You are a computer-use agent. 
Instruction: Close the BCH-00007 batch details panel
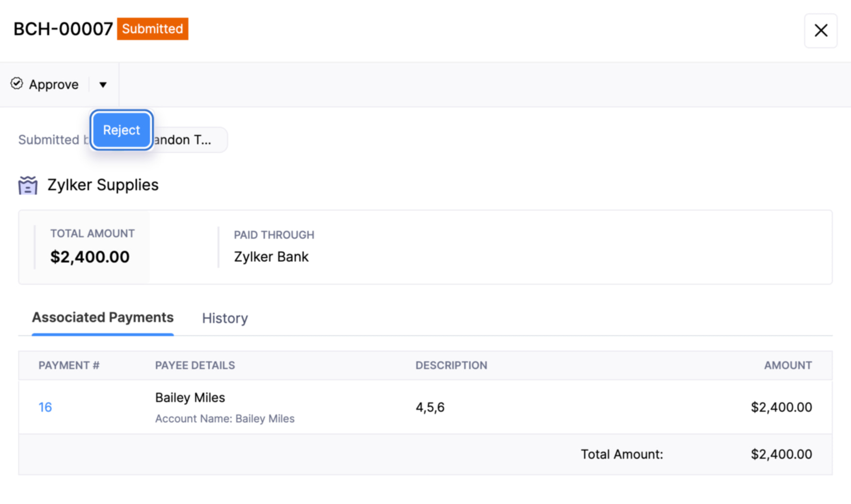point(820,31)
